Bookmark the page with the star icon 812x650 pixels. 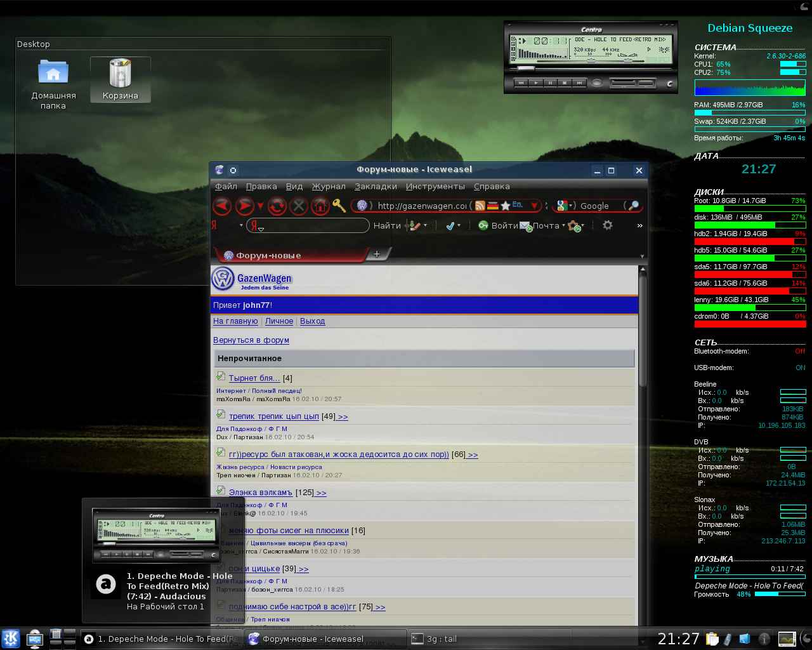tap(506, 206)
